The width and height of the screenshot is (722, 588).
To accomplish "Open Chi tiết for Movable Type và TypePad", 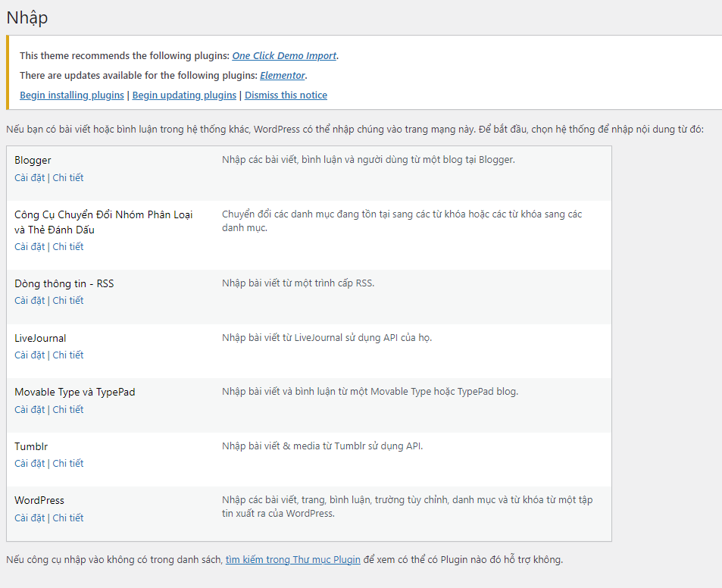I will point(68,410).
